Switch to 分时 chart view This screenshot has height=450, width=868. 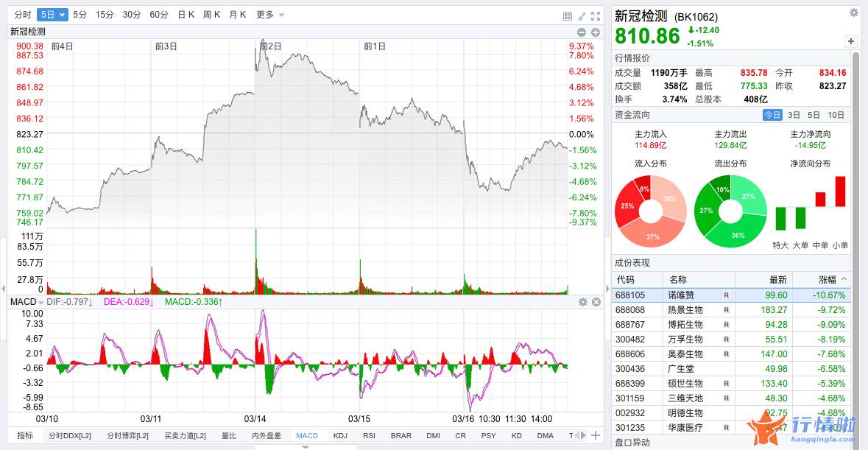pos(23,15)
